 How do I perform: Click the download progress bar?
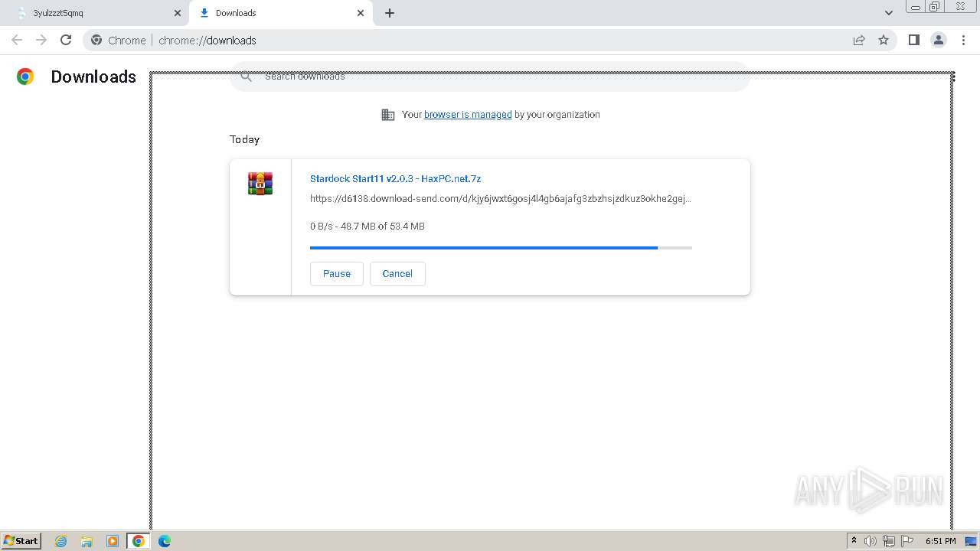point(501,248)
